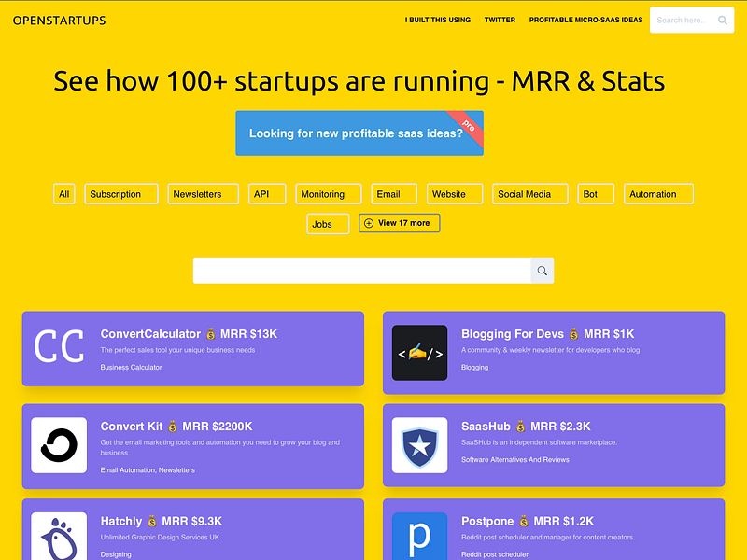Click the Convert Kit circular logo
The height and width of the screenshot is (560, 747).
pyautogui.click(x=59, y=445)
